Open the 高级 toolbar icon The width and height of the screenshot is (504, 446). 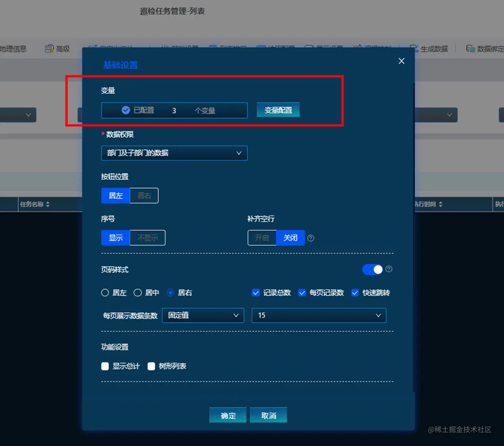[x=62, y=48]
